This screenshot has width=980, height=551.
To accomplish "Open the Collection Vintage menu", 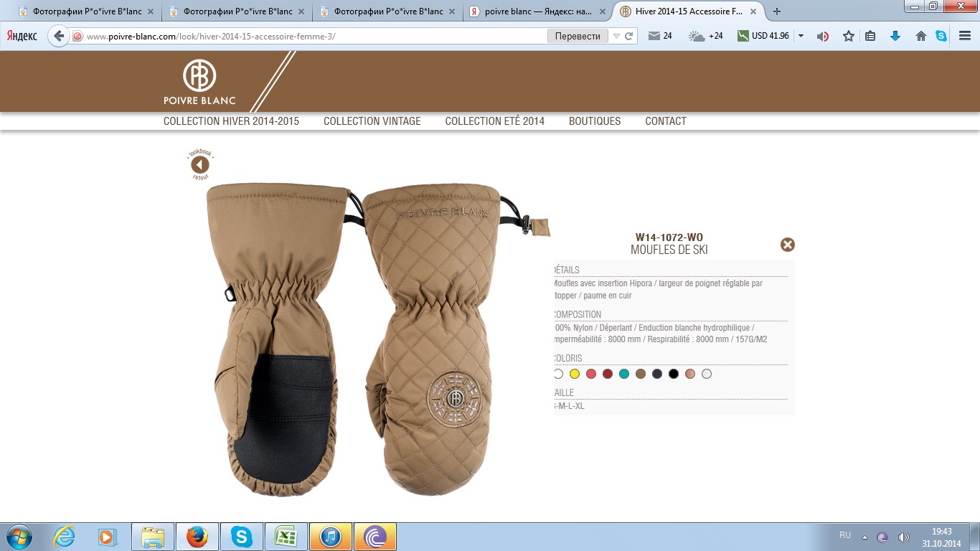I will click(372, 121).
